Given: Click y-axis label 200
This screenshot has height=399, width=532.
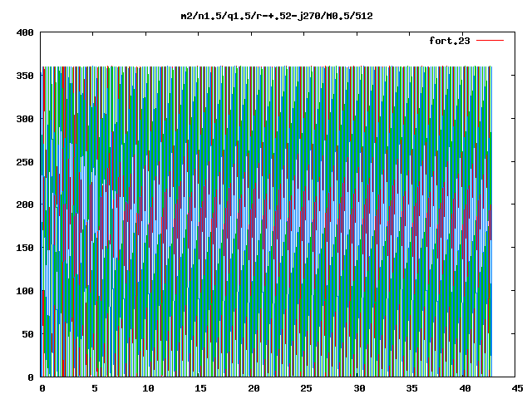Looking at the screenshot, I should (x=25, y=204).
